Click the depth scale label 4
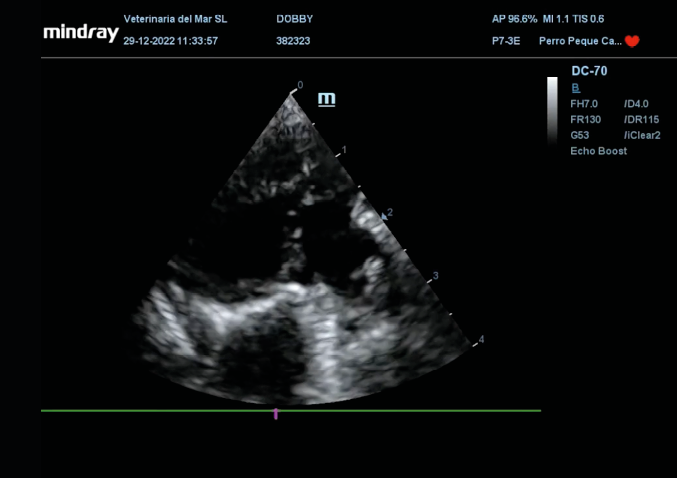The image size is (677, 478). (481, 339)
